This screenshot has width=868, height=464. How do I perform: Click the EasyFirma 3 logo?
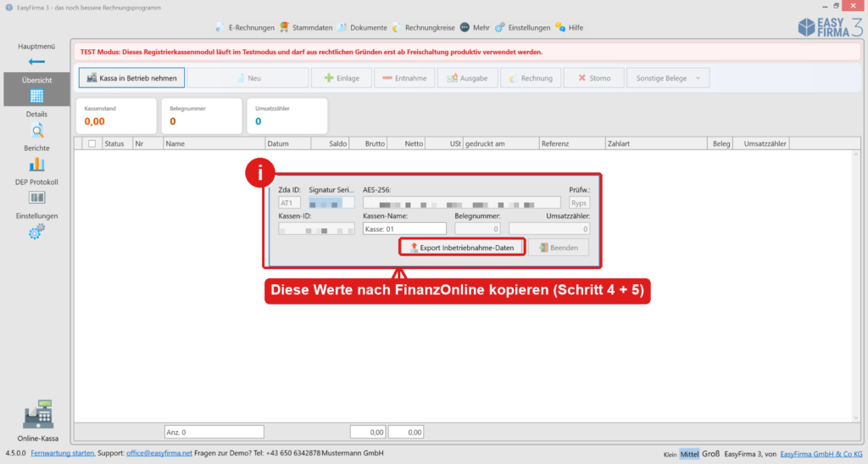829,27
